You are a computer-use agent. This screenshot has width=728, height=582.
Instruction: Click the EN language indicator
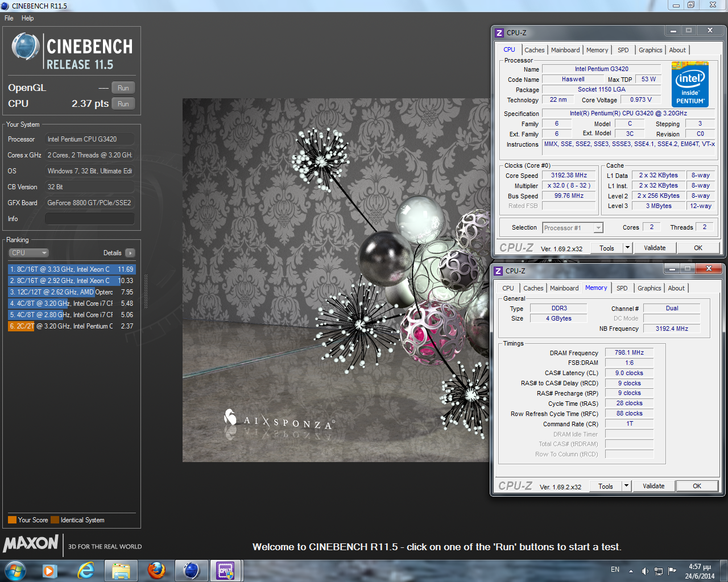tap(615, 569)
